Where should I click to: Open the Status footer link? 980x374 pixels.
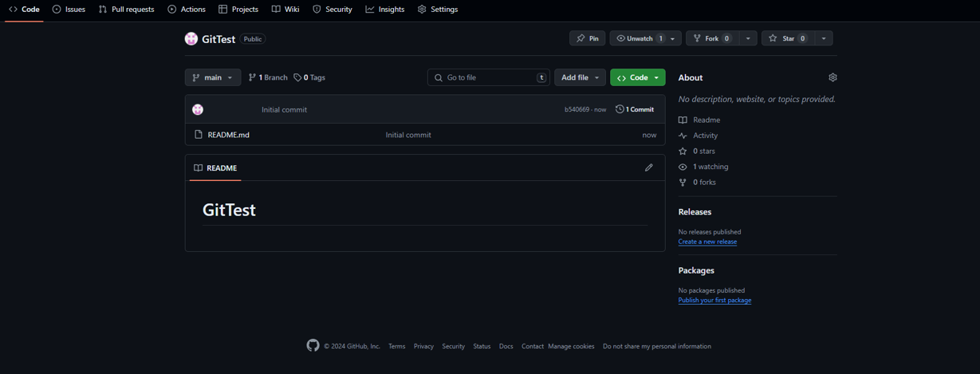tap(482, 346)
